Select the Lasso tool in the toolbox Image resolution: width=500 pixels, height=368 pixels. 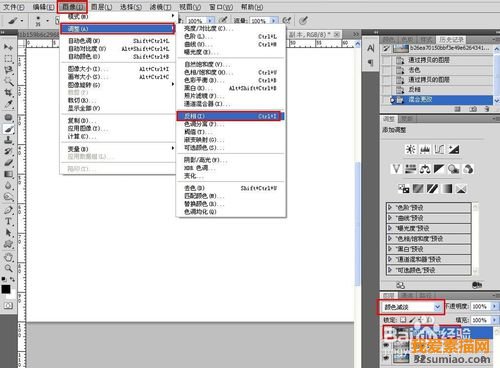tap(8, 70)
